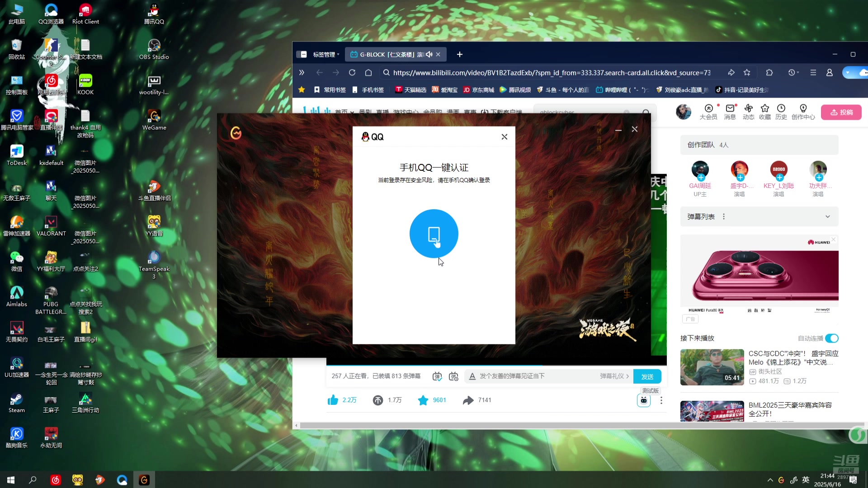Open 大会员 membership icon

pyautogui.click(x=708, y=112)
